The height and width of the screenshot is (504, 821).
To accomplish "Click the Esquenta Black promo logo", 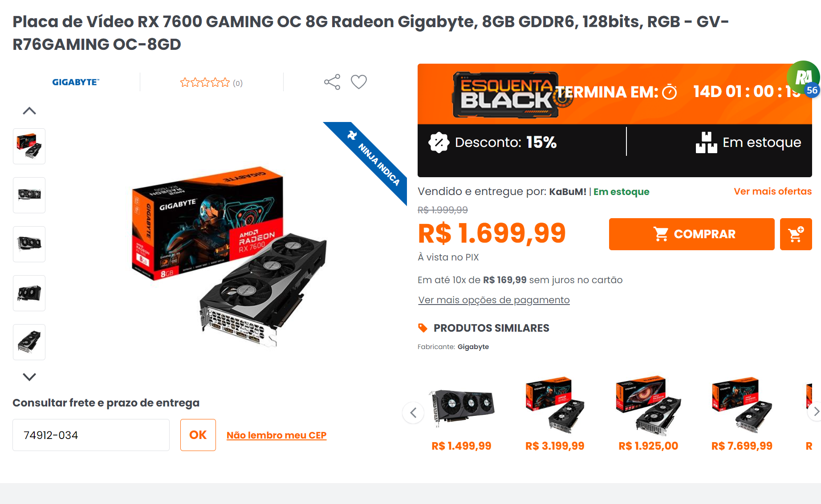I will pos(507,94).
